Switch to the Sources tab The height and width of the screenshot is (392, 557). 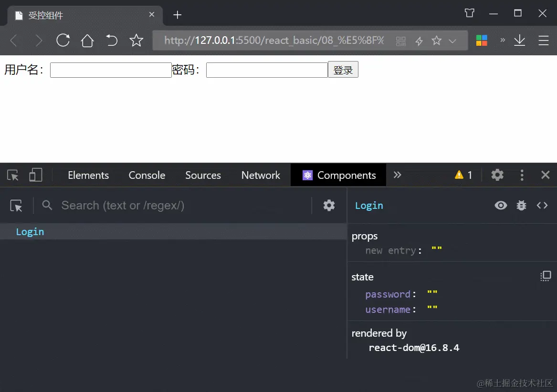point(203,175)
